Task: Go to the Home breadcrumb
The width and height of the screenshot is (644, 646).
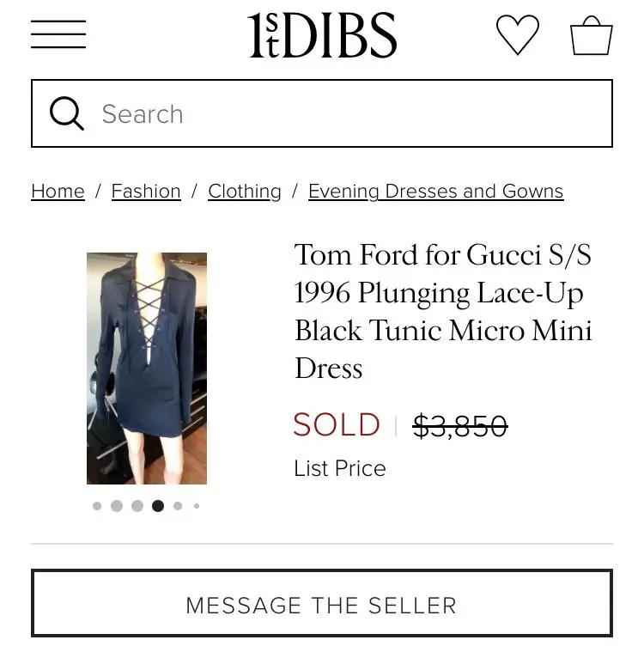Action: point(58,192)
